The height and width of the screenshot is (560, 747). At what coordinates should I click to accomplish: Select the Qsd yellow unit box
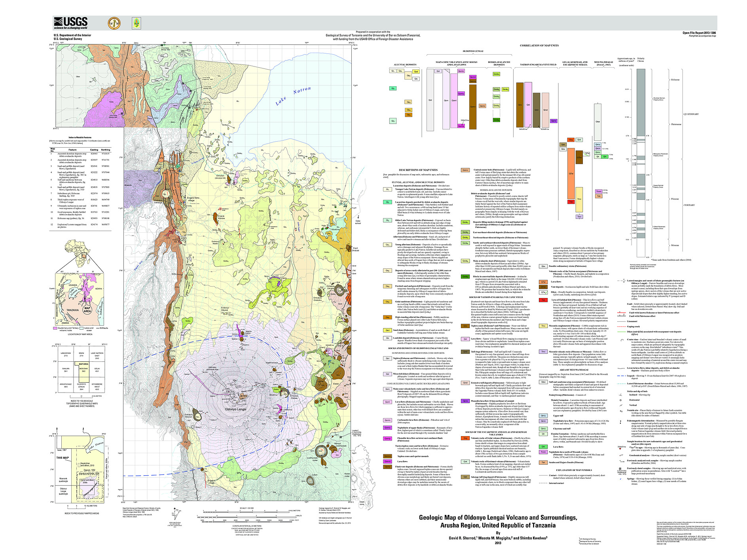(x=416, y=72)
